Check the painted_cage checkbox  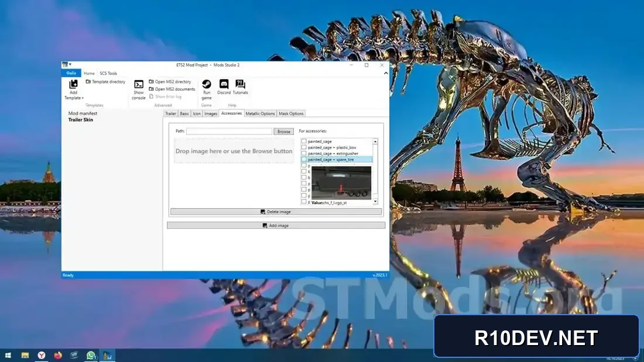point(304,141)
